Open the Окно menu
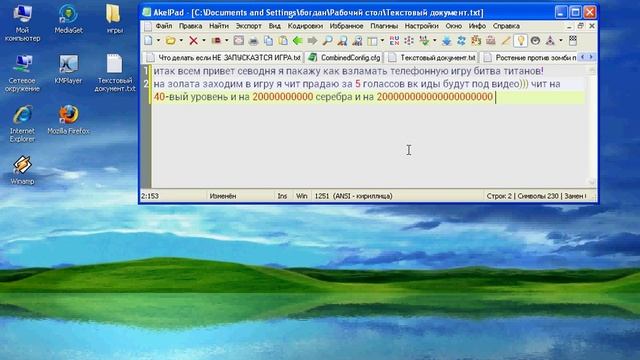 453,26
